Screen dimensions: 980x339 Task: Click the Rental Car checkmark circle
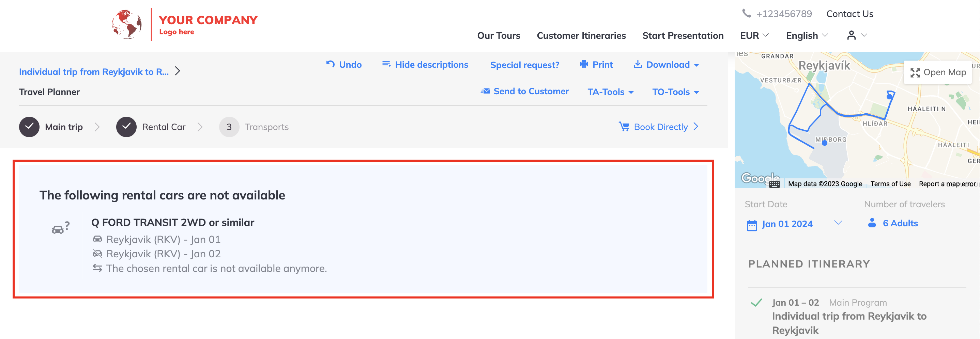126,127
